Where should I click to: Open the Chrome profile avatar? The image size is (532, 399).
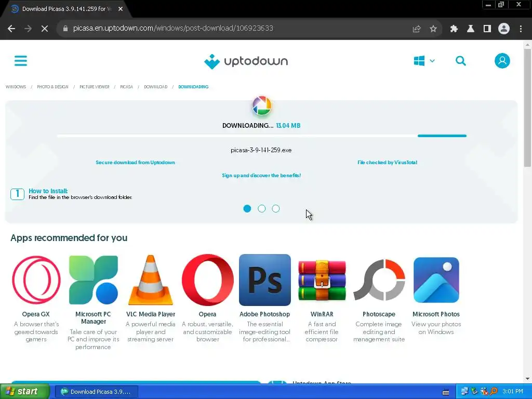pos(504,29)
